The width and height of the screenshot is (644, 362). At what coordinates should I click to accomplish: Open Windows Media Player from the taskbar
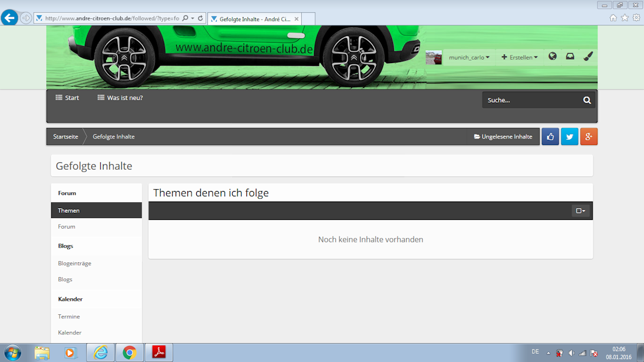pyautogui.click(x=70, y=353)
